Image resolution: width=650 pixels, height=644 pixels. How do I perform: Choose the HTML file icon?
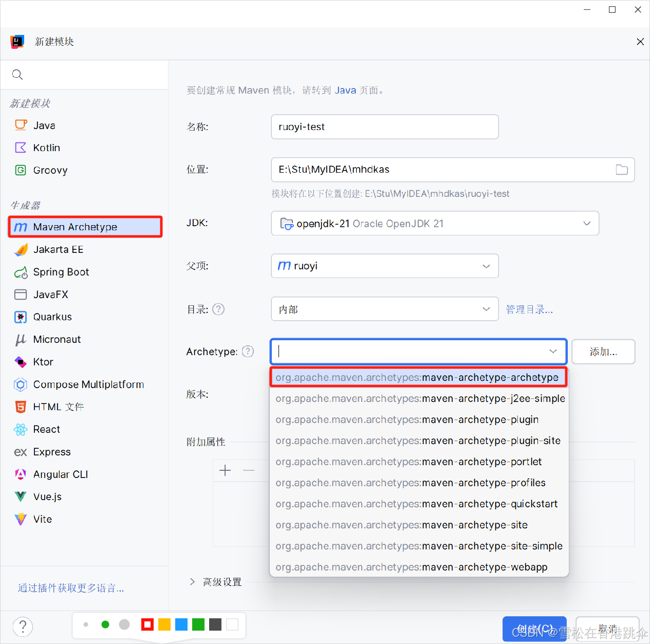tap(21, 407)
